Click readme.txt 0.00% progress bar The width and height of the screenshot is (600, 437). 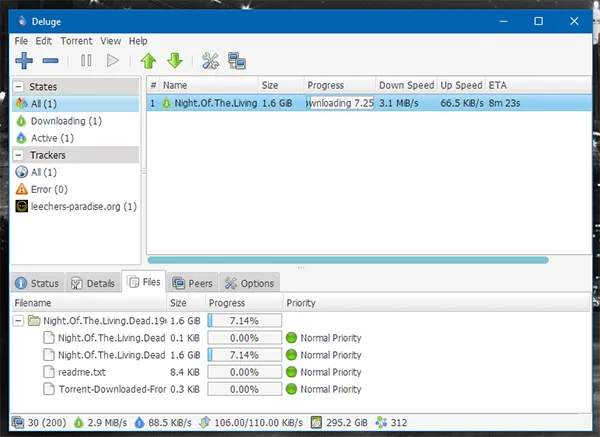[x=245, y=372]
